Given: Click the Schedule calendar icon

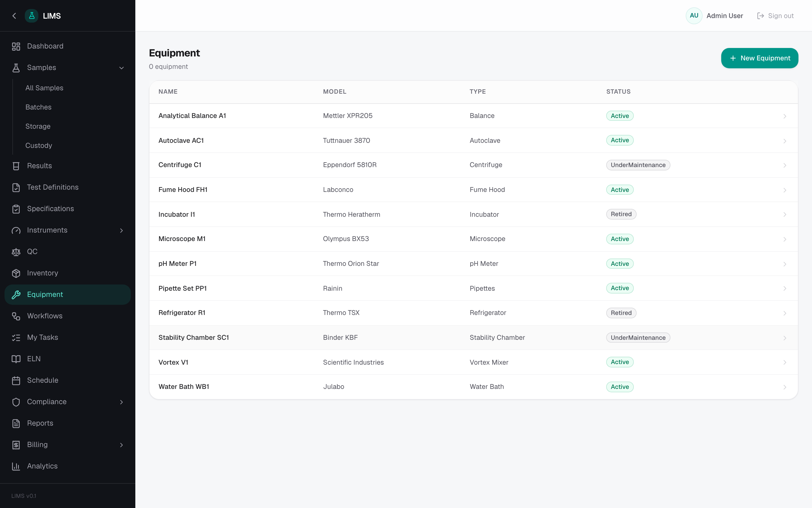Looking at the screenshot, I should pyautogui.click(x=16, y=381).
